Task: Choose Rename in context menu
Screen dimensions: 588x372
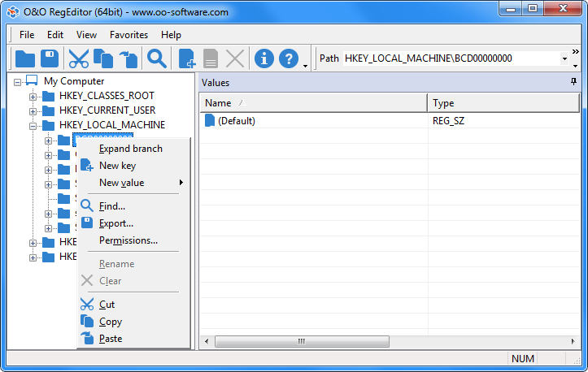Action: point(133,264)
